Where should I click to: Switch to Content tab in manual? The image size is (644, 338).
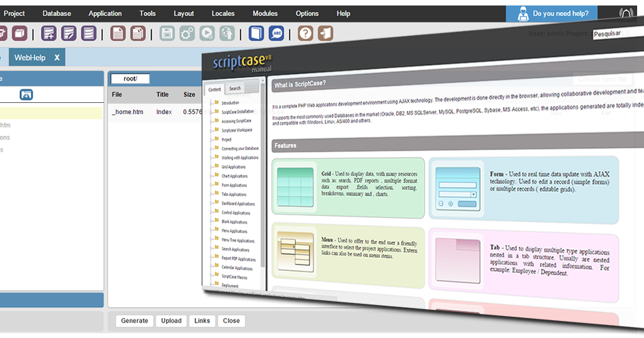[215, 89]
